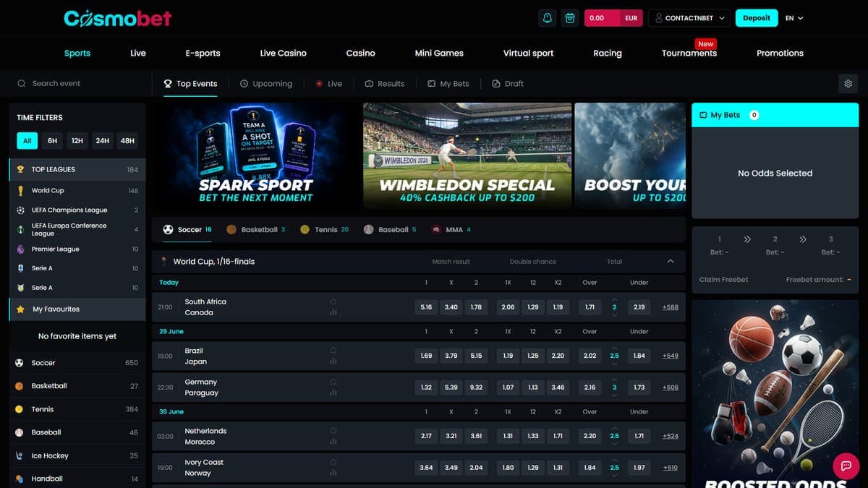Open settings gear icon beside Draft tab
The image size is (868, 488).
[x=848, y=84]
